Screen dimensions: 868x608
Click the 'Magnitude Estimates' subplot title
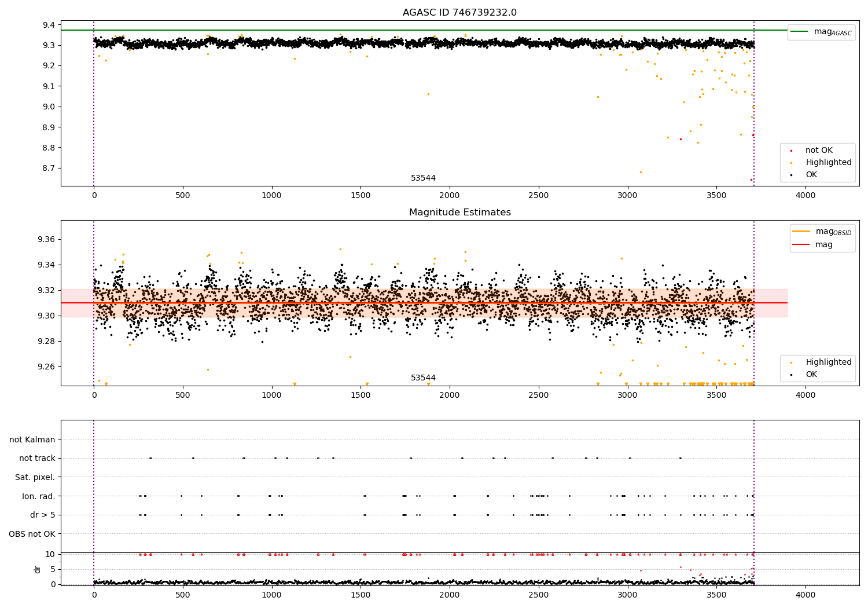(459, 213)
